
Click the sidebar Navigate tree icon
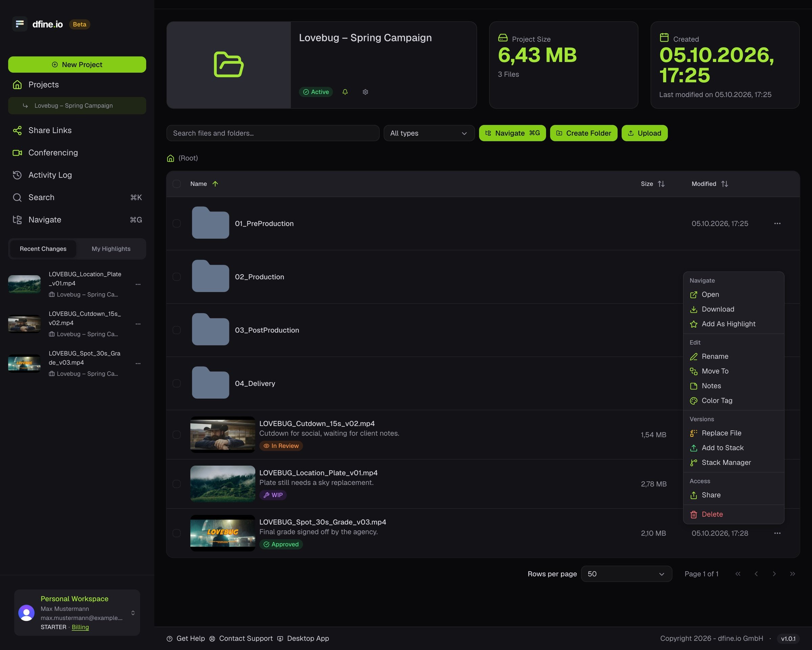tap(17, 220)
